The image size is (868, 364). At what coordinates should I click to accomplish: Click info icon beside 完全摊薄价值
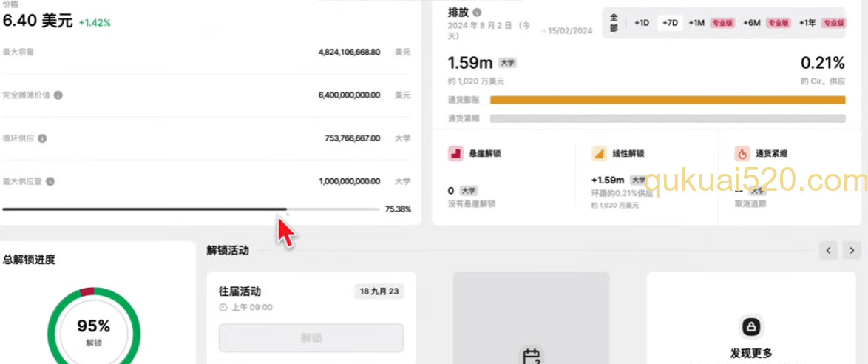[x=58, y=95]
